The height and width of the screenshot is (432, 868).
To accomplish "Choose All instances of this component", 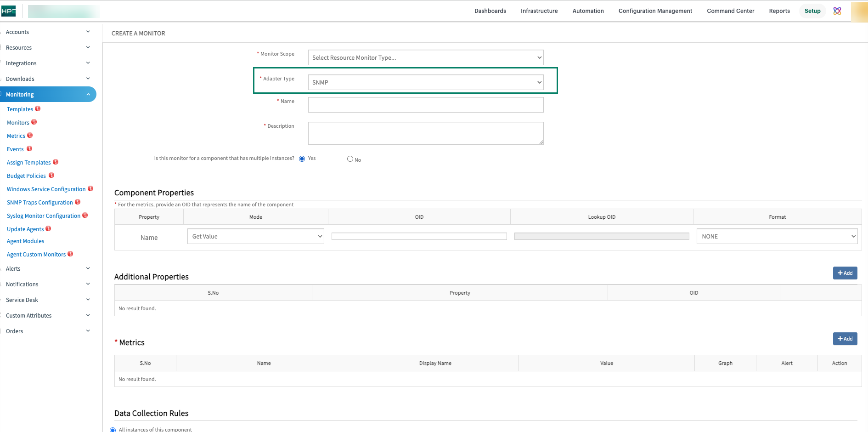I will [113, 430].
